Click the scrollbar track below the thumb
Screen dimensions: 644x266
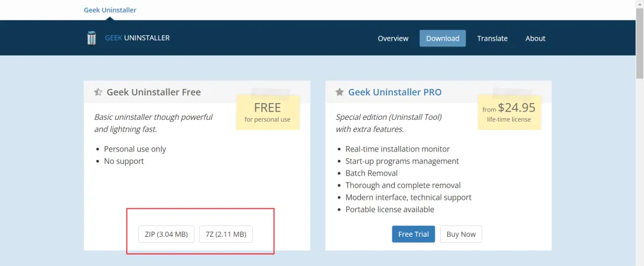coord(639,179)
